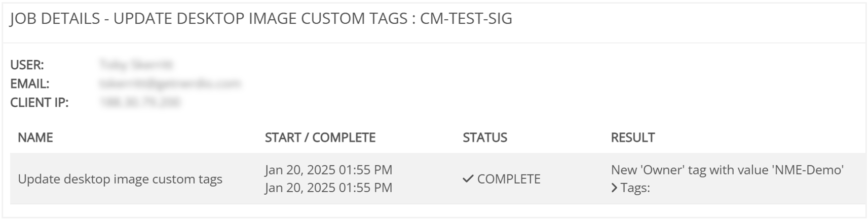Screen dimensions: 868x221
Task: Select the START / COMPLETE column header
Action: click(320, 138)
